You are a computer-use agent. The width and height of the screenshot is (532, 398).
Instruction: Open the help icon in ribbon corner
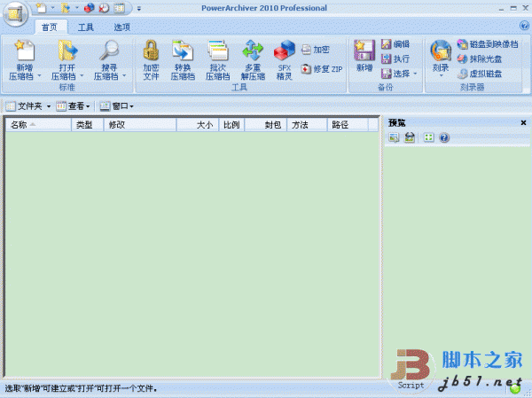coord(524,26)
